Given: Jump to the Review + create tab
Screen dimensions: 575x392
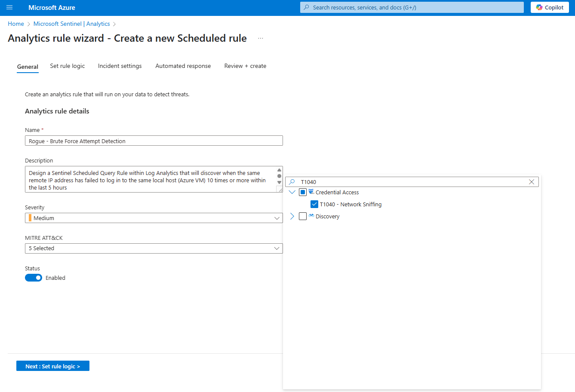Looking at the screenshot, I should (245, 66).
